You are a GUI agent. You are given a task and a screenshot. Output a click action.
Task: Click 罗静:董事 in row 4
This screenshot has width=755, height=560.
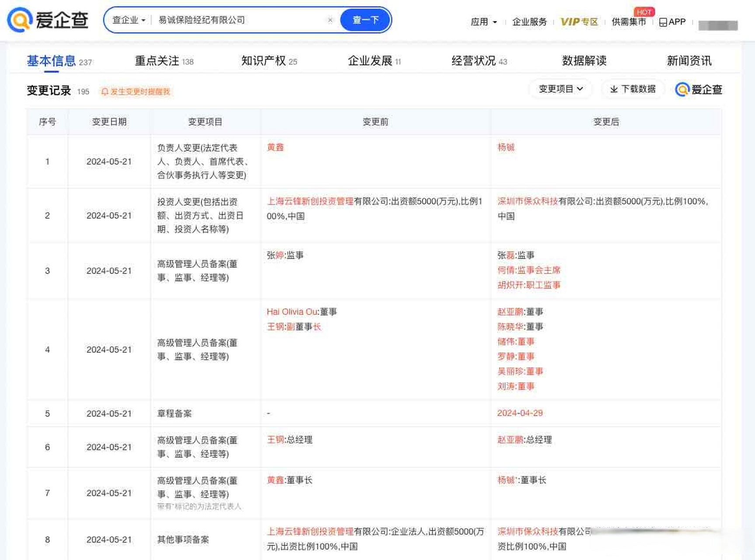click(516, 357)
